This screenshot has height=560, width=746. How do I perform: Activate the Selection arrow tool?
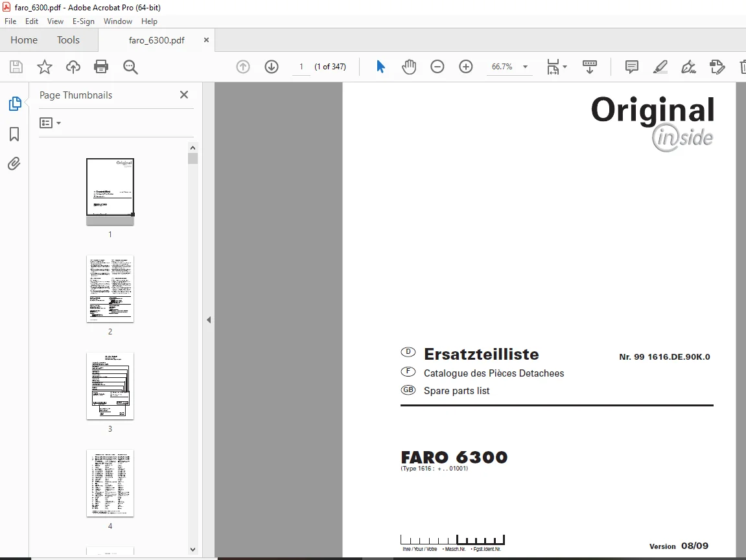[x=380, y=67]
